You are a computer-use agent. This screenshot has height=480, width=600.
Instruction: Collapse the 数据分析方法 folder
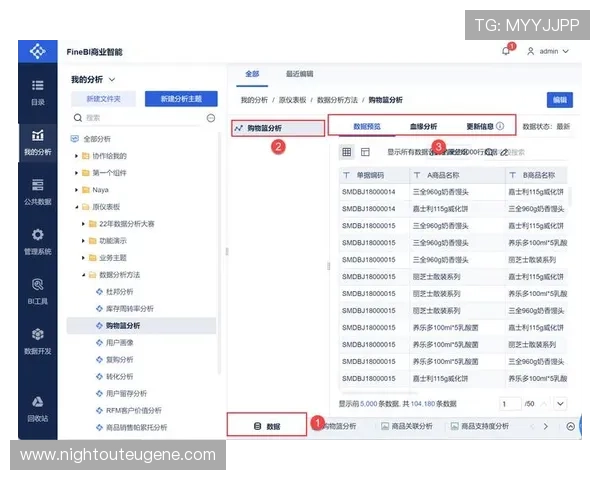pyautogui.click(x=83, y=275)
